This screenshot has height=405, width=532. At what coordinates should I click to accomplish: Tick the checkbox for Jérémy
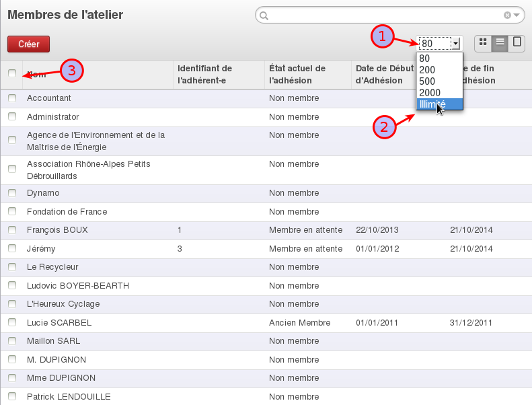click(12, 248)
